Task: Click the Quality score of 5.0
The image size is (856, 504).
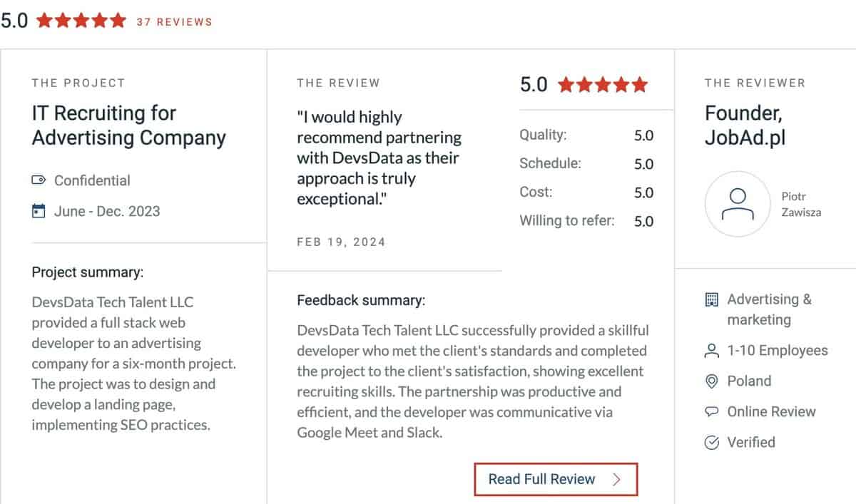Action: coord(643,135)
